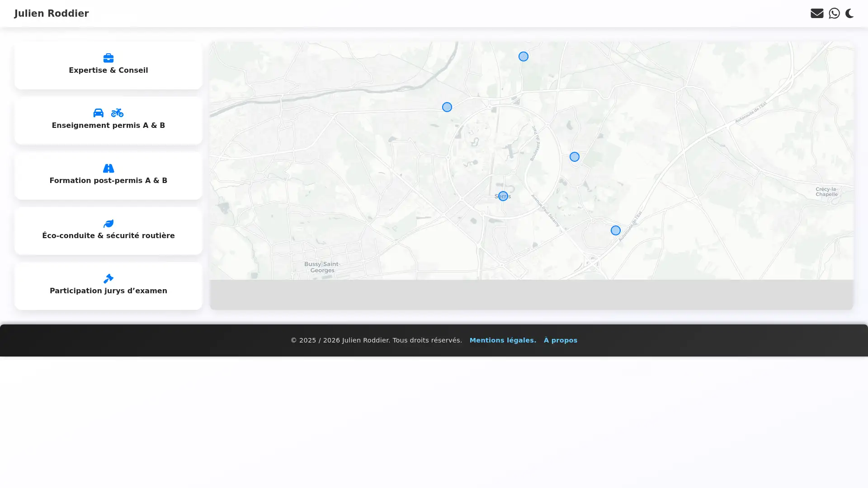868x488 pixels.
Task: Select the car icon on Enseignement permis
Action: 99,113
